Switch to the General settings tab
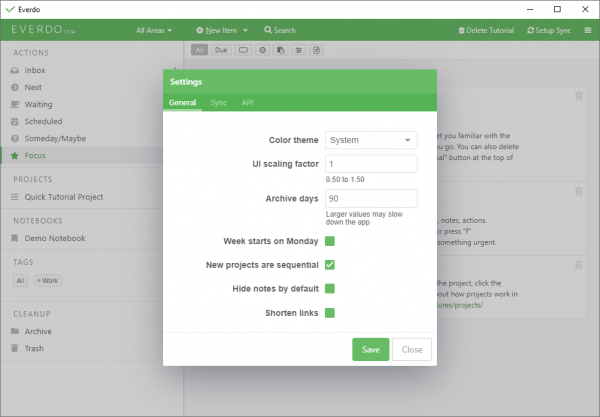600x417 pixels. coord(183,103)
